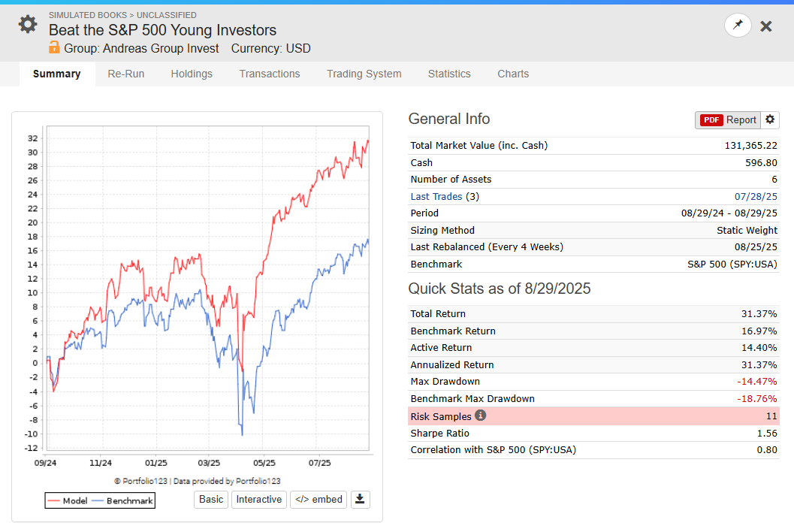Click the SIMULATED BOOKS breadcrumb text
Viewport: 794px width, 532px height.
pos(88,15)
